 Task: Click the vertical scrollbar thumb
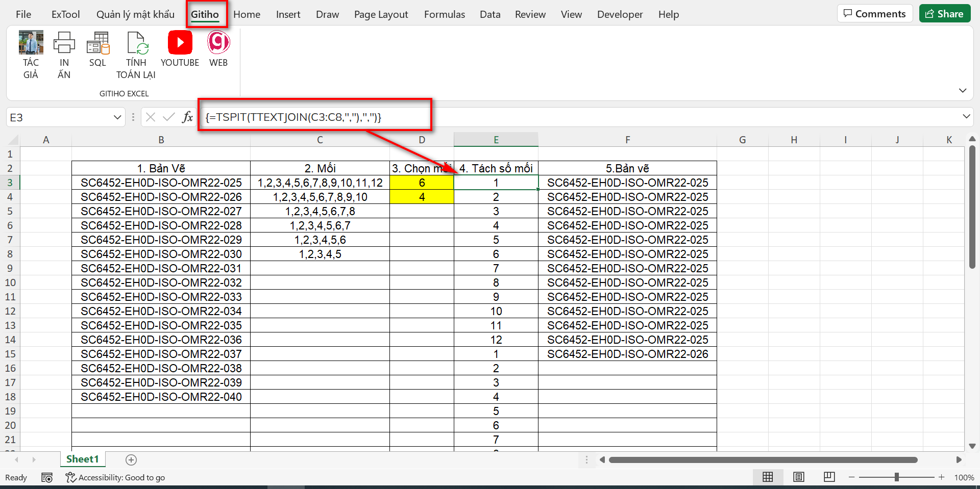972,208
